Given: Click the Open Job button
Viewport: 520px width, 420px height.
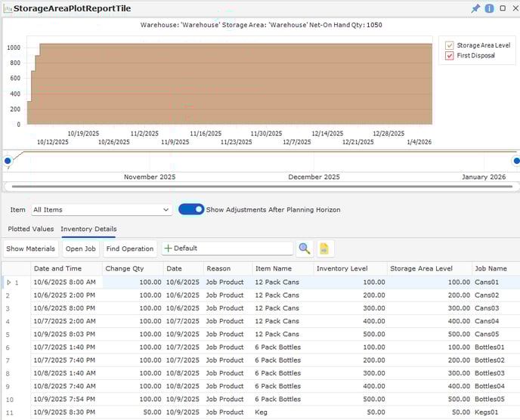Looking at the screenshot, I should point(80,249).
